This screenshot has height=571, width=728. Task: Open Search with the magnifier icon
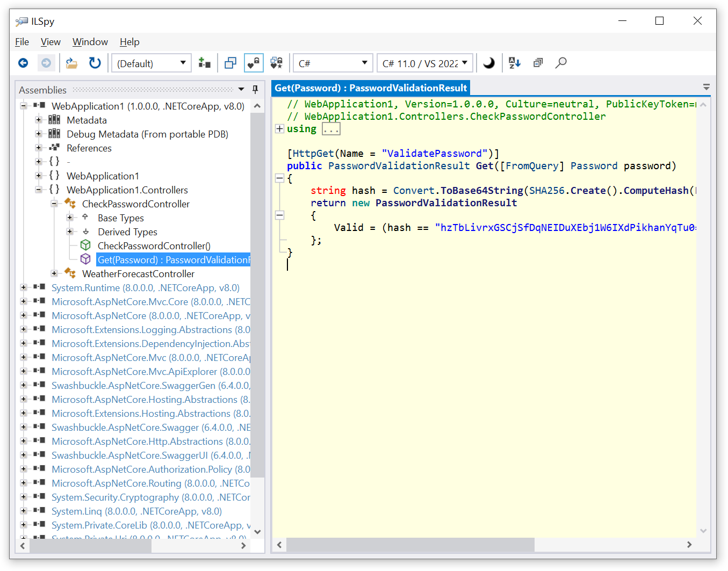tap(560, 63)
